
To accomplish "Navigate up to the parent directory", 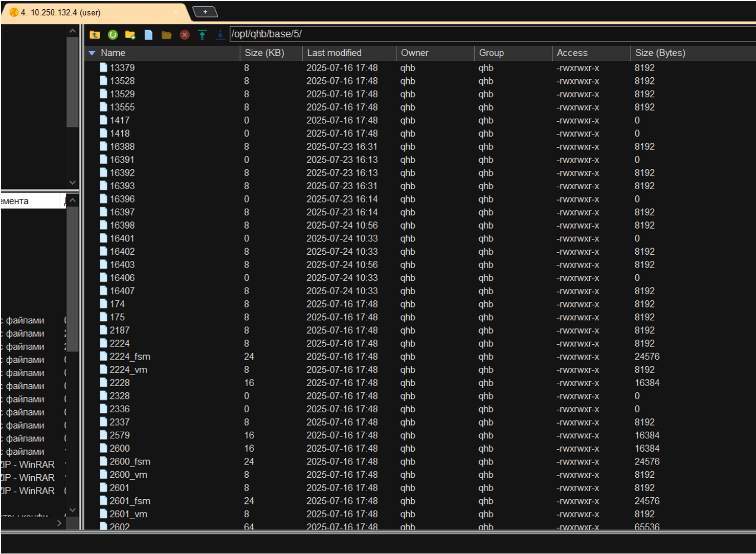I will (95, 34).
